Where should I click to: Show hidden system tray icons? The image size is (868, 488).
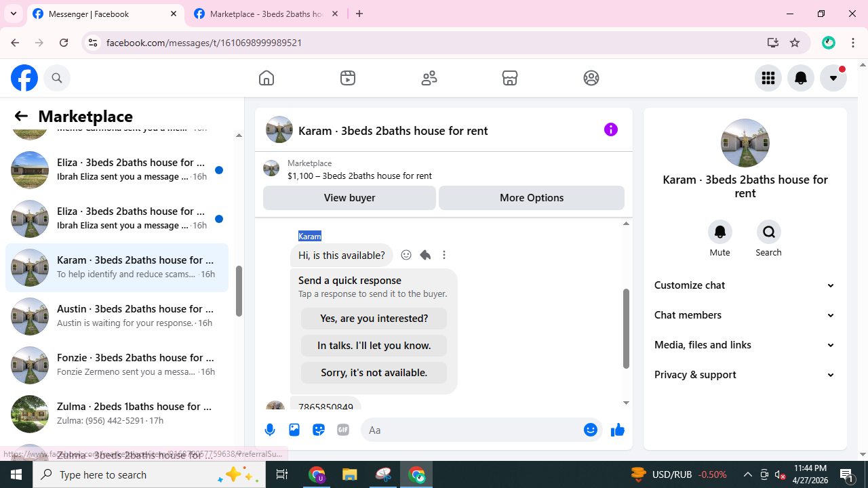coord(747,474)
